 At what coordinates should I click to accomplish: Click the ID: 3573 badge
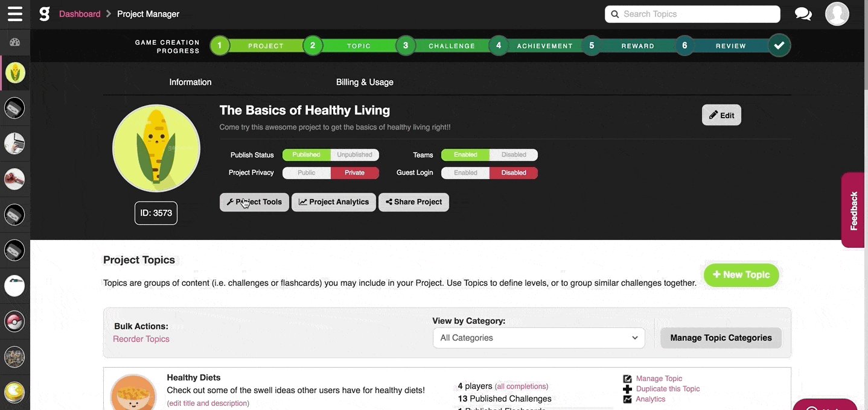156,213
